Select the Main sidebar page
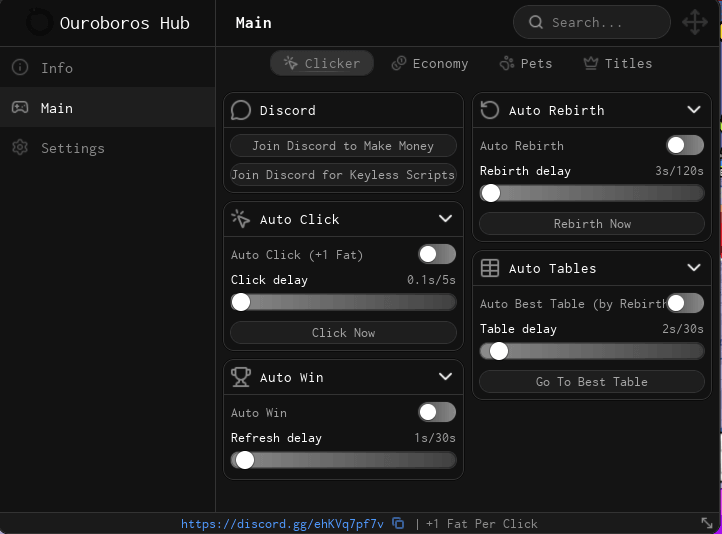 click(108, 108)
